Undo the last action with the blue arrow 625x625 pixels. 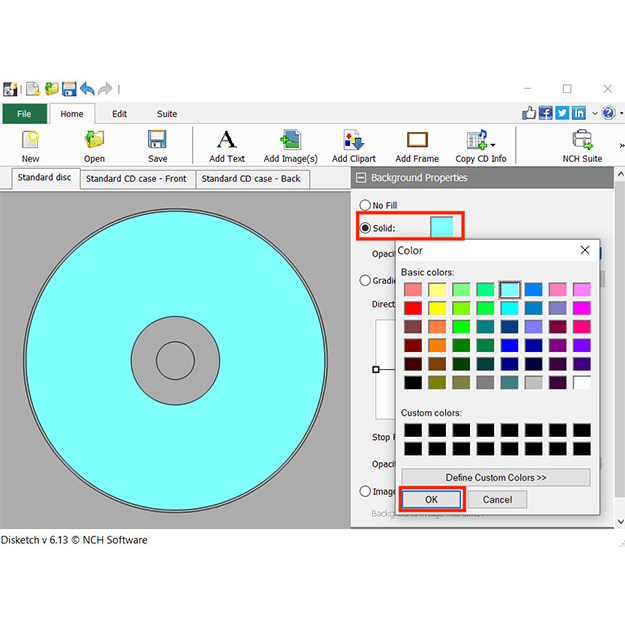click(x=87, y=89)
